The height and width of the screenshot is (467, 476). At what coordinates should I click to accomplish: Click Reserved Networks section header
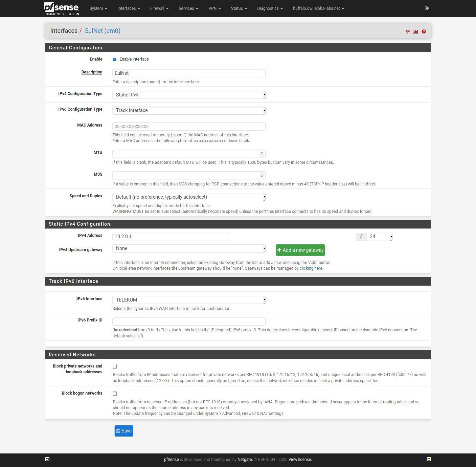point(238,355)
